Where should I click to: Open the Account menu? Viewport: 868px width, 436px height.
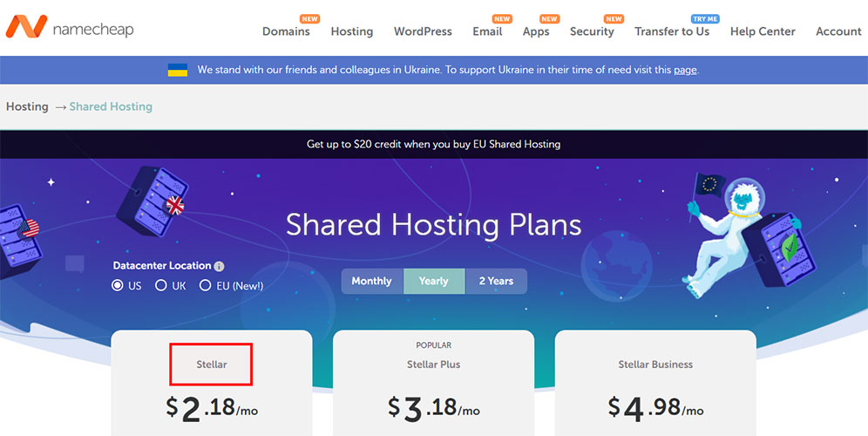(x=838, y=31)
